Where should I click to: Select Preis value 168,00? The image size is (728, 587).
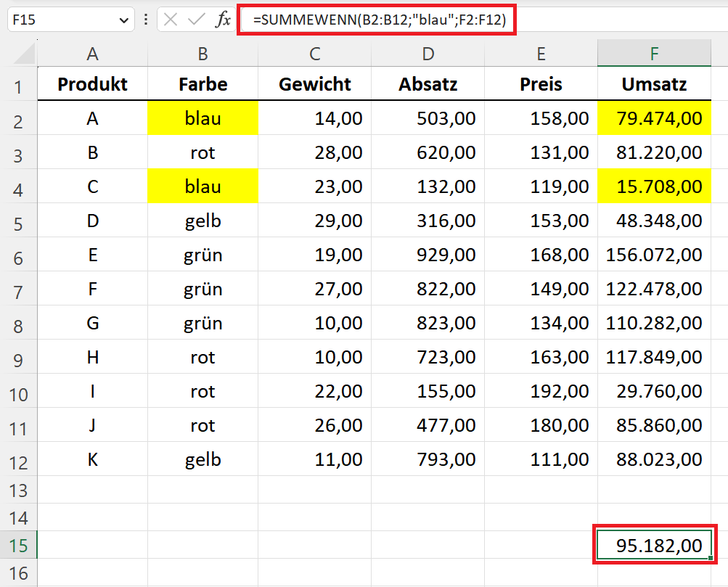tap(541, 255)
